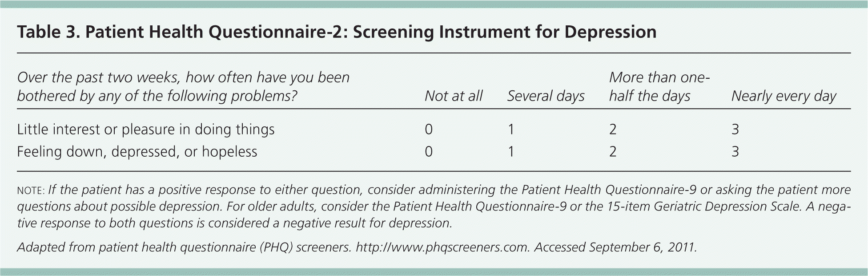
Task: Select score 1 for feeling down, depressed, hopeless
Action: pos(511,152)
